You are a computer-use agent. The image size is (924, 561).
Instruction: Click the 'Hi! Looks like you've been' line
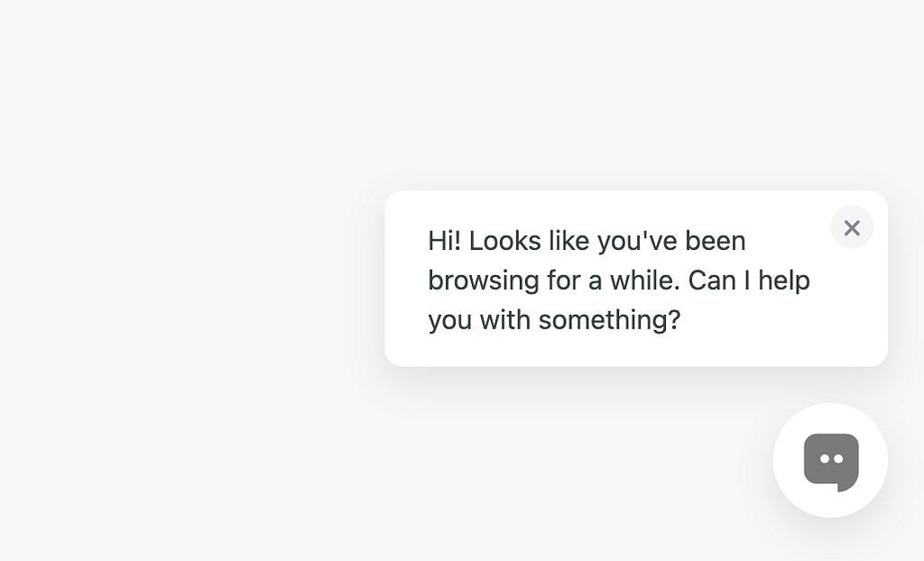tap(587, 241)
